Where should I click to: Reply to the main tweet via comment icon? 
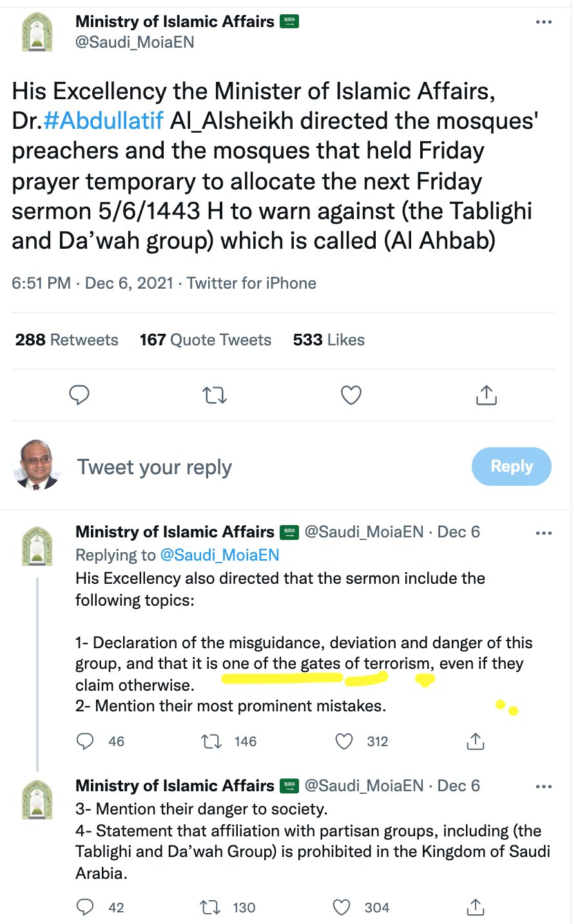click(x=79, y=394)
